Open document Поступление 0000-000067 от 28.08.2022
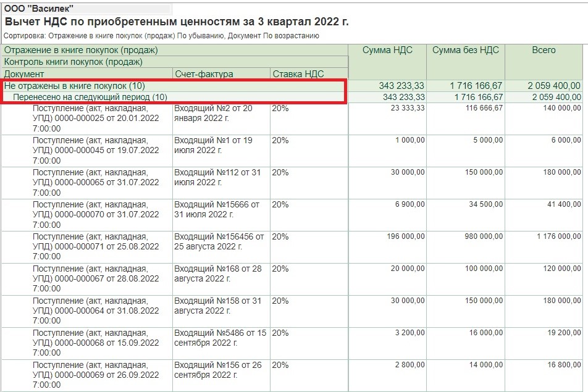The height and width of the screenshot is (392, 588). pyautogui.click(x=96, y=279)
